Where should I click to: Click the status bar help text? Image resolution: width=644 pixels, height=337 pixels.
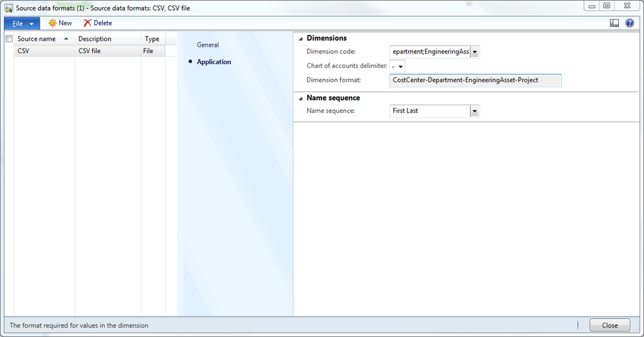[x=79, y=325]
